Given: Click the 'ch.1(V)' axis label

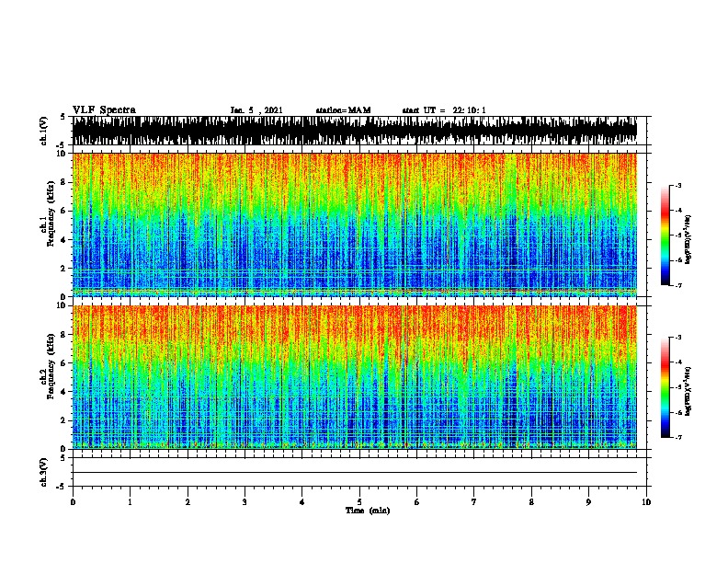Looking at the screenshot, I should (43, 131).
